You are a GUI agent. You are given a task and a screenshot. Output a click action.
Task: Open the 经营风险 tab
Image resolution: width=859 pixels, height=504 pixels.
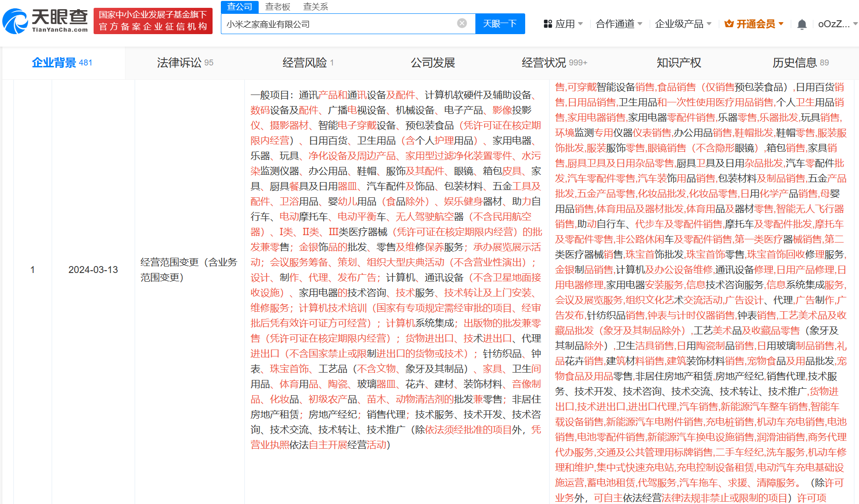(308, 63)
